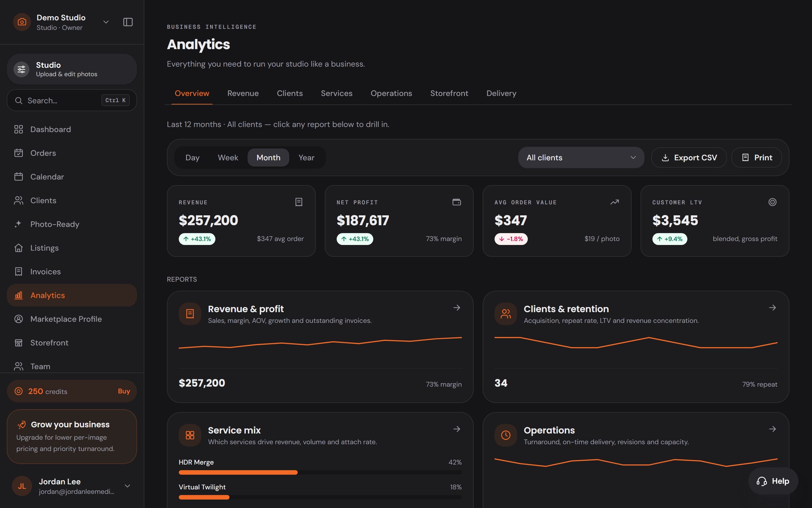Viewport: 812px width, 508px height.
Task: Click the Revenue card receipt icon
Action: 299,202
